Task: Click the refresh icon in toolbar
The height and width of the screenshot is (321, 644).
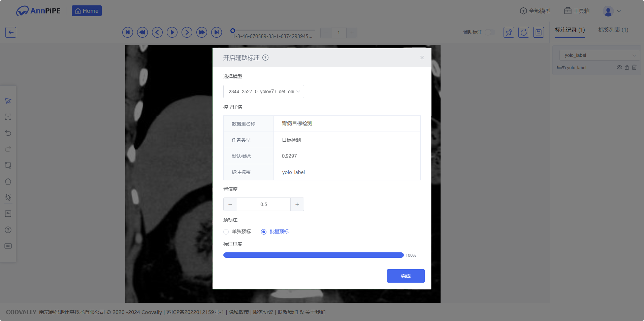Action: pos(524,32)
